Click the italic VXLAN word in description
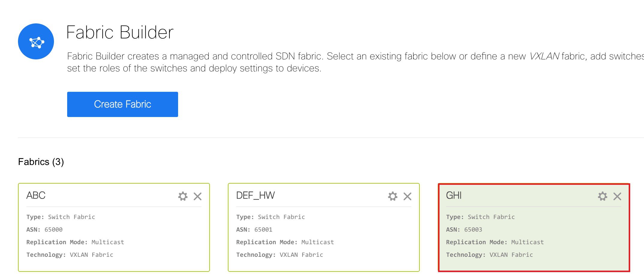The width and height of the screenshot is (644, 276). (x=544, y=56)
